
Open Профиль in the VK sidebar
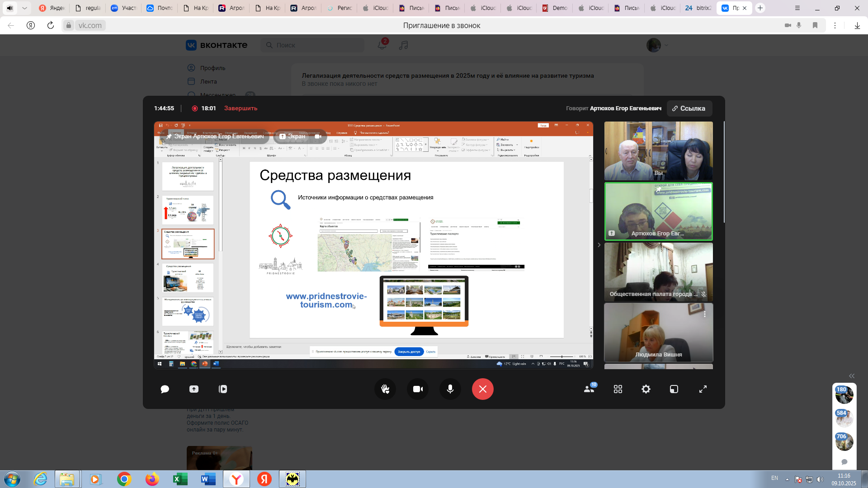tap(212, 68)
